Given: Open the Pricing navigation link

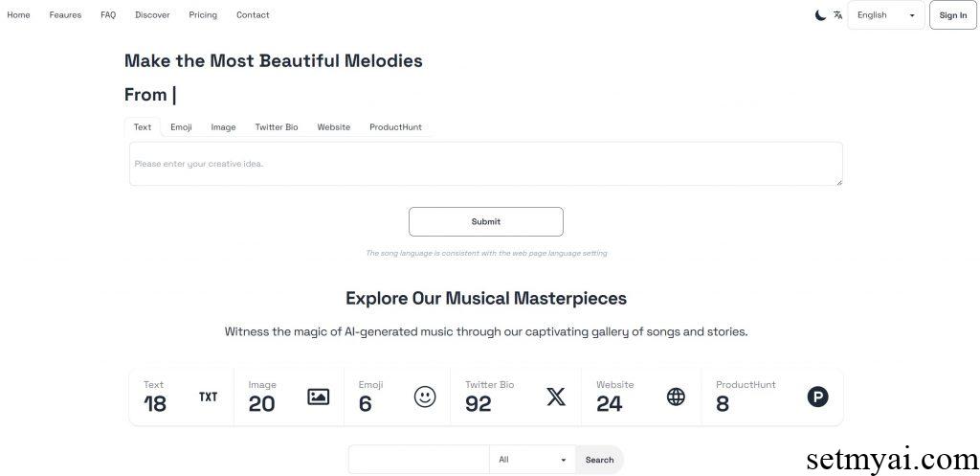Looking at the screenshot, I should [x=203, y=15].
